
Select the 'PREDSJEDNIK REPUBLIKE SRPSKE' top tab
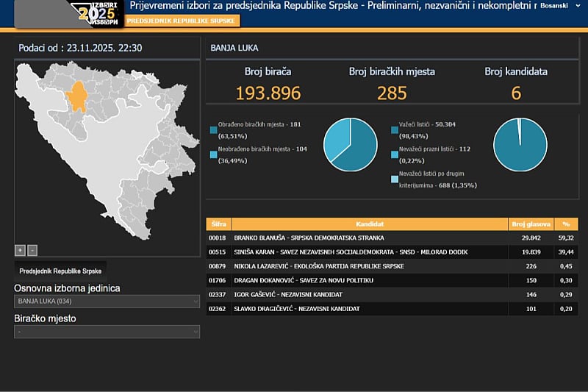pos(172,21)
